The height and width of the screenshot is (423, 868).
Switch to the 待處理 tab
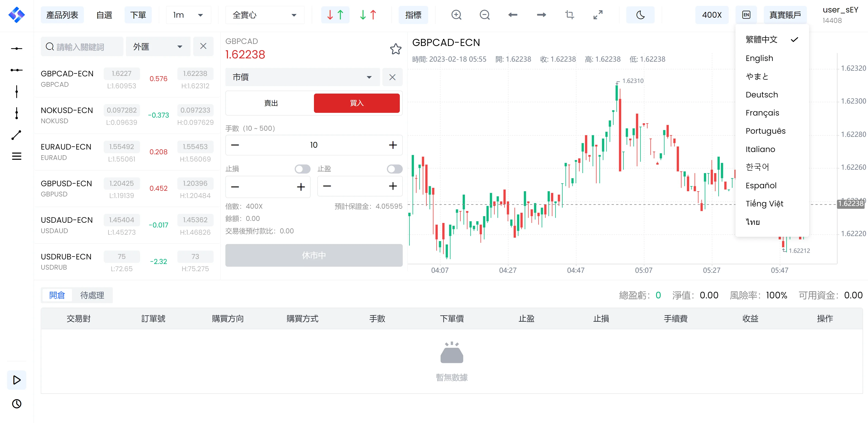[x=92, y=295]
